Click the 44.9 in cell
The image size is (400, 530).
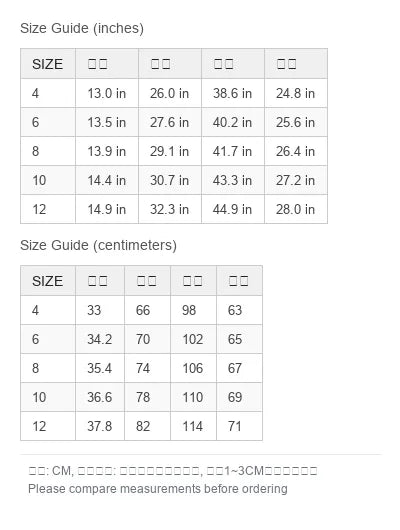(x=233, y=209)
